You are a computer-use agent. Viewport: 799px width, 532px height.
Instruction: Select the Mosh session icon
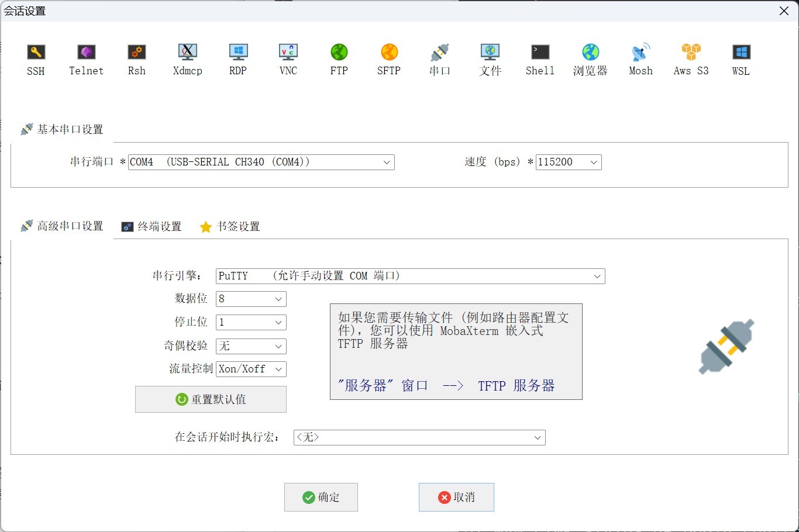(640, 60)
